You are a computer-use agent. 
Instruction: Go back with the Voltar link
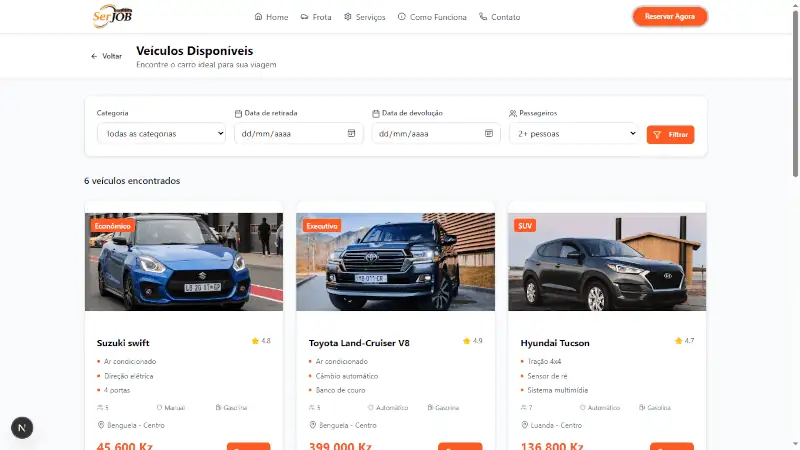click(107, 56)
